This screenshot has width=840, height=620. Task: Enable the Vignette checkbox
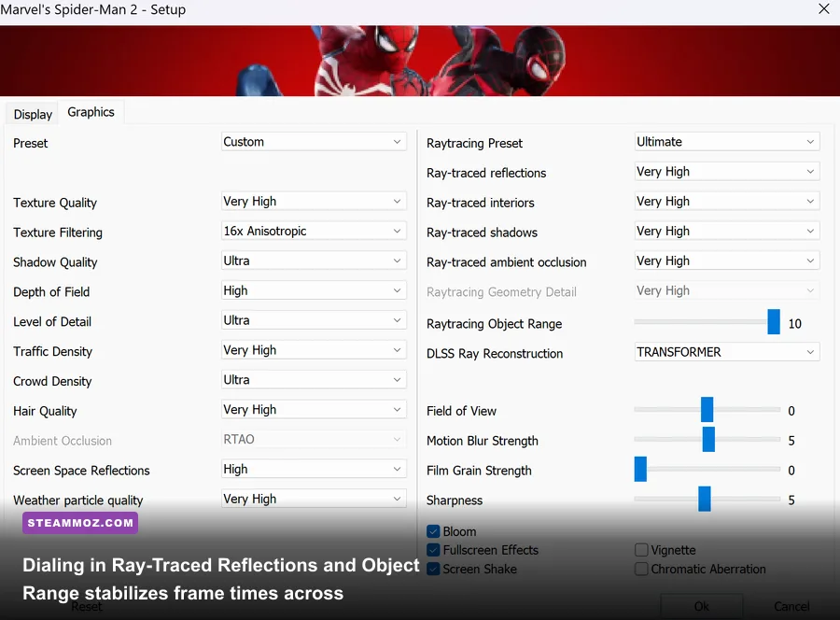(x=641, y=550)
